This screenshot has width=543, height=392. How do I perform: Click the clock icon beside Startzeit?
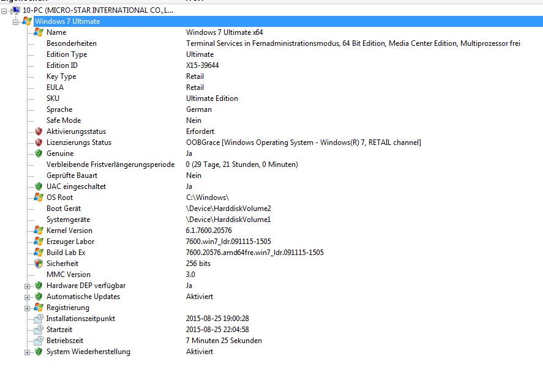39,330
